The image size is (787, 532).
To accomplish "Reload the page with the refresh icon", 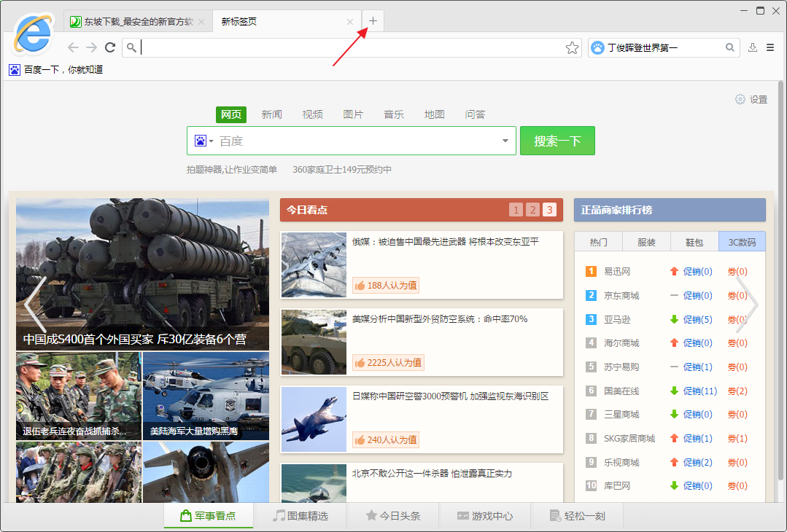I will pos(110,47).
